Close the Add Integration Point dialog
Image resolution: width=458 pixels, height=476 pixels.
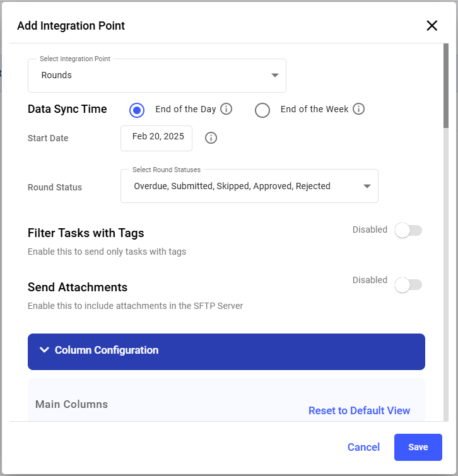[x=432, y=26]
